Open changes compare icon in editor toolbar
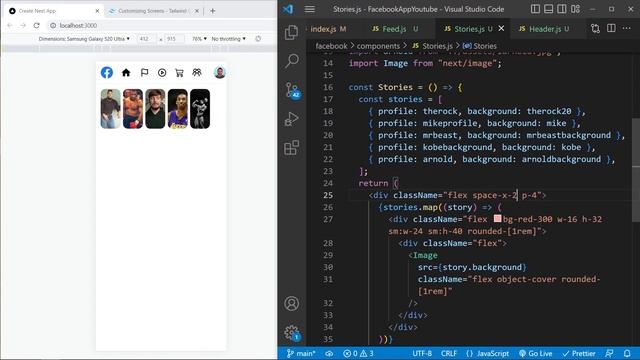Image resolution: width=640 pixels, height=360 pixels. point(595,28)
